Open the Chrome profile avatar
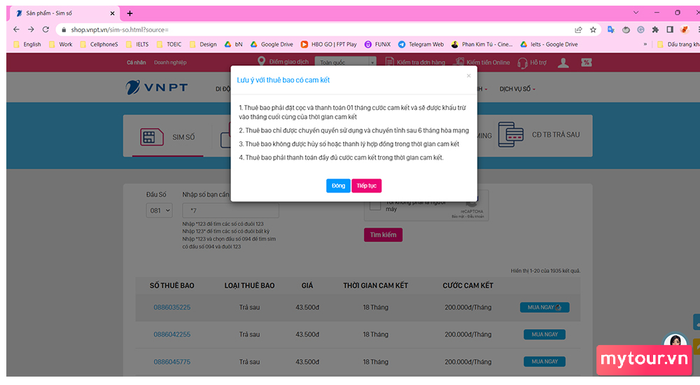The width and height of the screenshot is (700, 385). [684, 29]
